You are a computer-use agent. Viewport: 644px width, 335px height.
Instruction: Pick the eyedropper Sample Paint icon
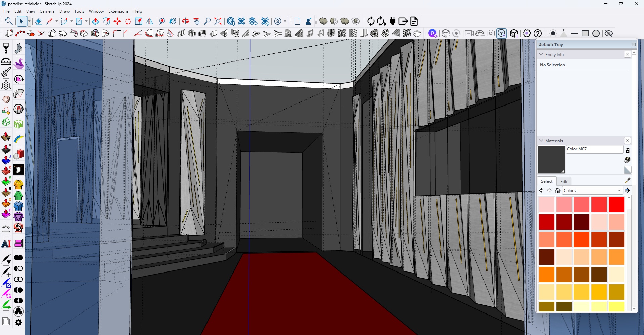pyautogui.click(x=627, y=181)
